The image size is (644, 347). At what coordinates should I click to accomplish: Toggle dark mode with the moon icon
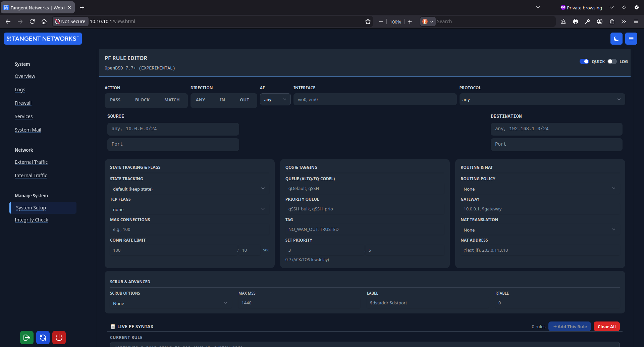[616, 38]
